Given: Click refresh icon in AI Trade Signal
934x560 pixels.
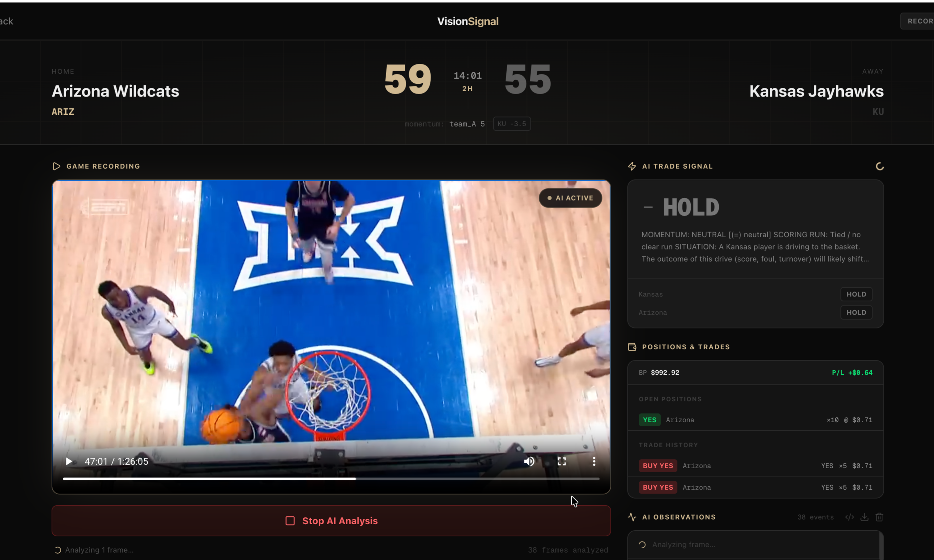Looking at the screenshot, I should tap(880, 166).
